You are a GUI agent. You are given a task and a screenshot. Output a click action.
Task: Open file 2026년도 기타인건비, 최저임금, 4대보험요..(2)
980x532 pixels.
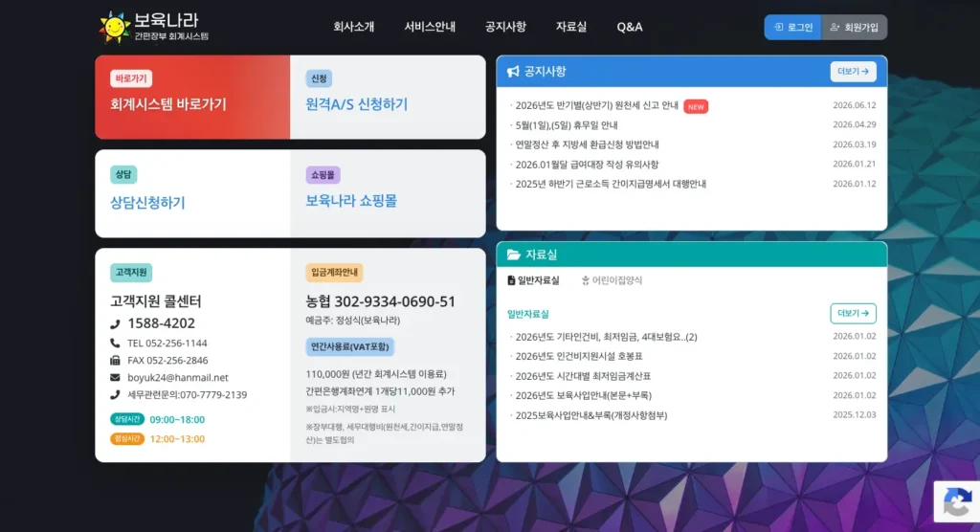606,337
